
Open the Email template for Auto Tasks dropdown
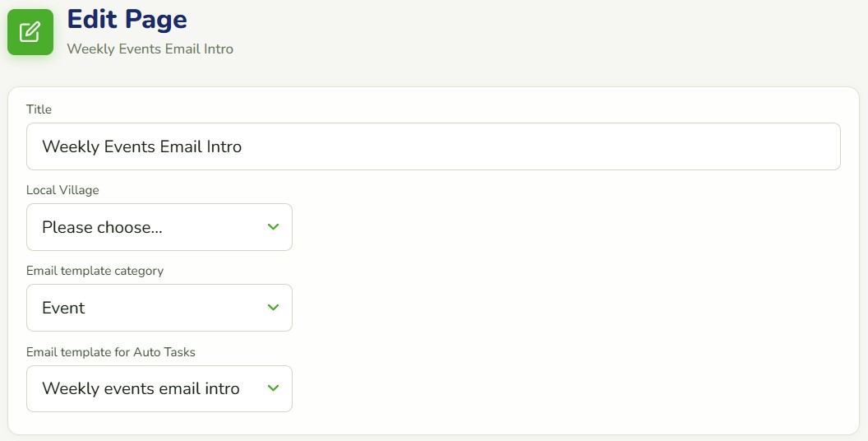(x=159, y=388)
